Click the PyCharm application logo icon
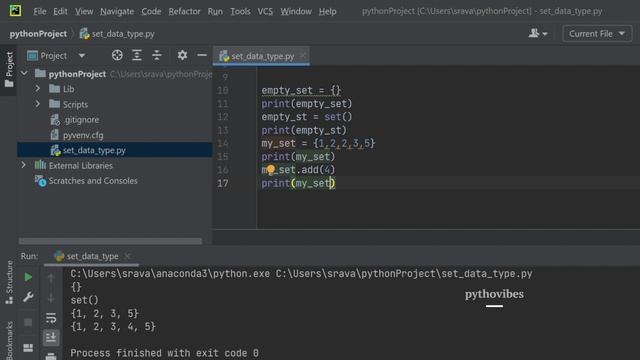The height and width of the screenshot is (360, 640). 15,11
